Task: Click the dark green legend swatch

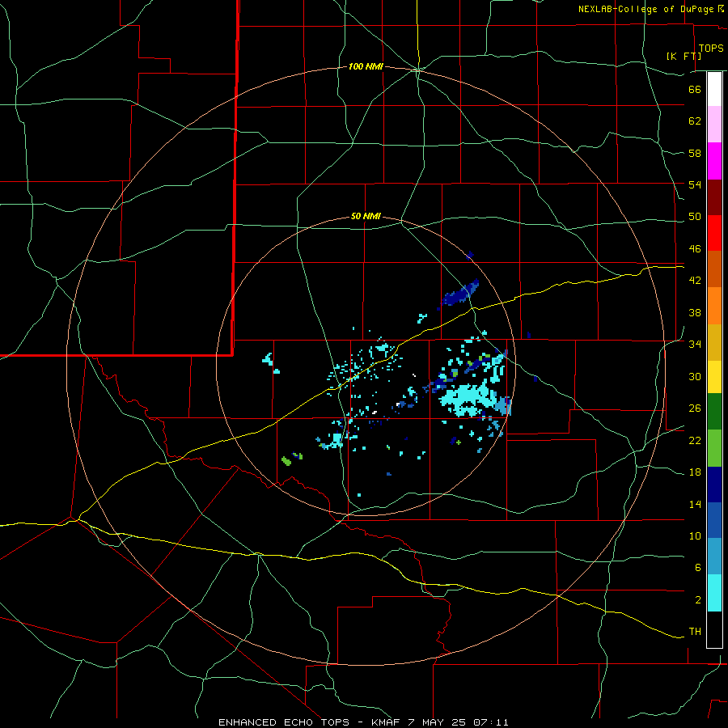Action: 714,412
